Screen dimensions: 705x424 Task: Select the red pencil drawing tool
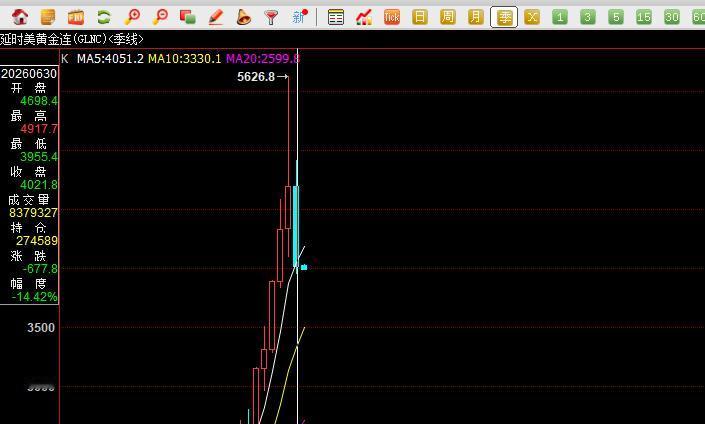(216, 17)
